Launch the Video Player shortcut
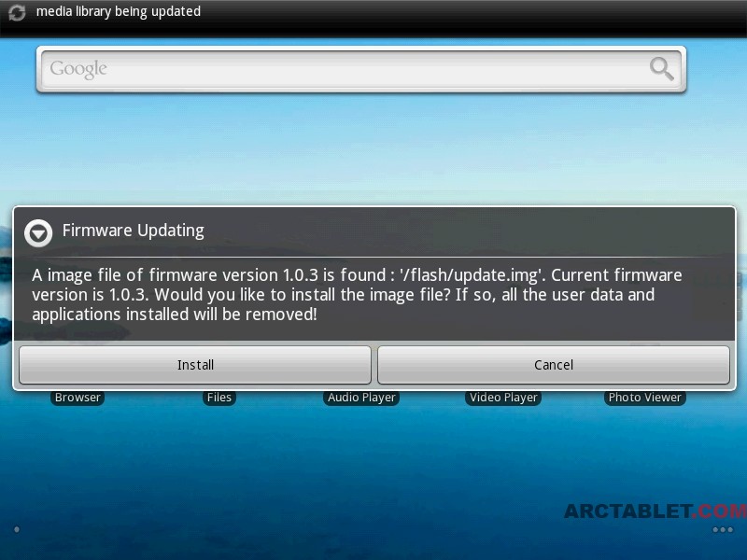This screenshot has height=560, width=747. pyautogui.click(x=503, y=398)
